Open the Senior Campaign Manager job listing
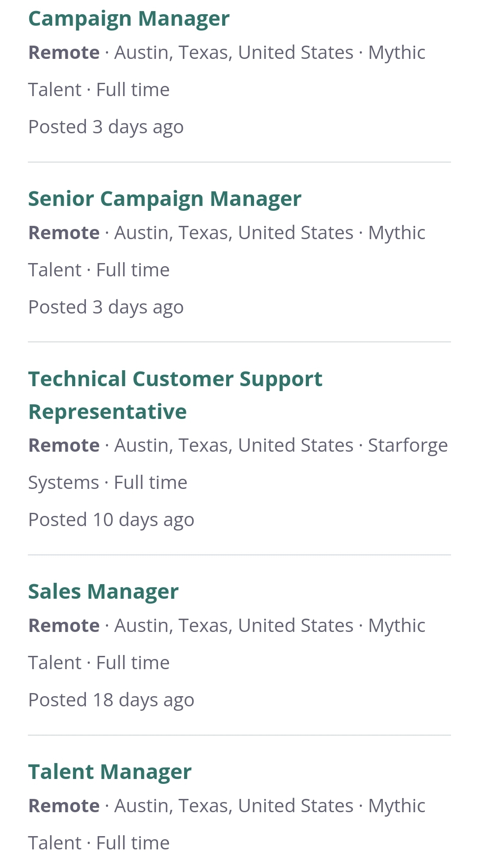 (x=165, y=199)
